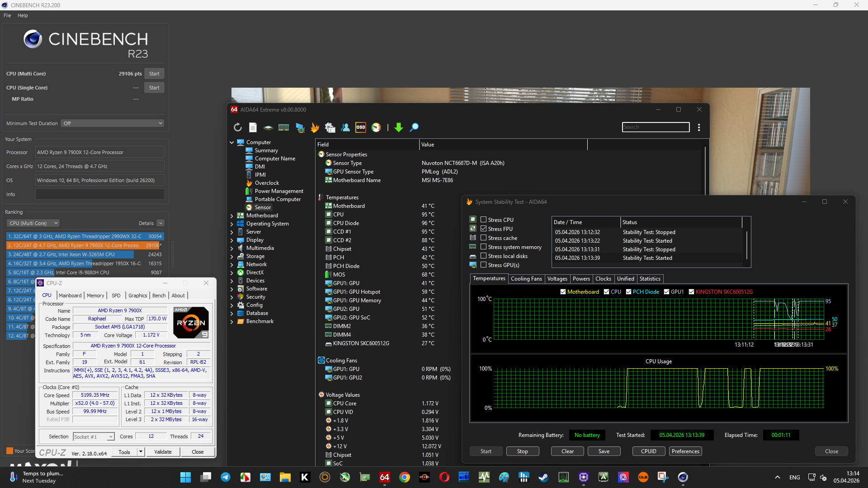Click the flame stability test icon
The width and height of the screenshot is (868, 488).
[315, 127]
